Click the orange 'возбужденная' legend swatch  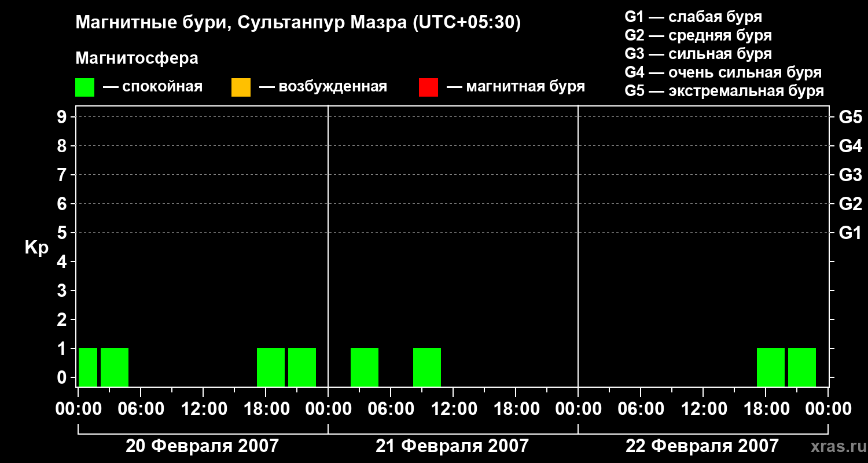(x=241, y=87)
